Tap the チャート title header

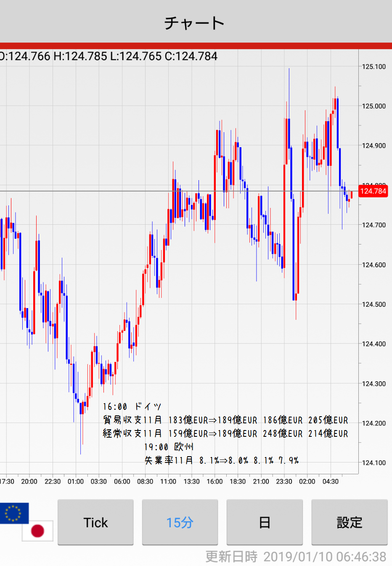[x=194, y=23]
